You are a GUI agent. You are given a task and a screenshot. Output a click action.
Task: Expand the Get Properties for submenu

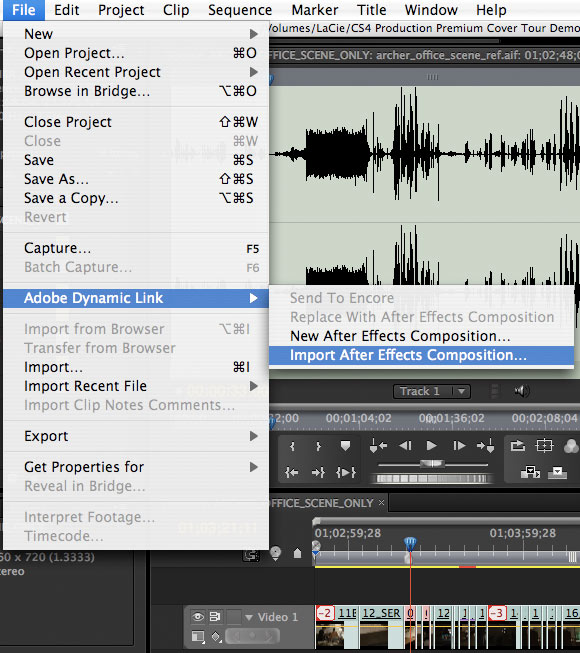point(136,467)
